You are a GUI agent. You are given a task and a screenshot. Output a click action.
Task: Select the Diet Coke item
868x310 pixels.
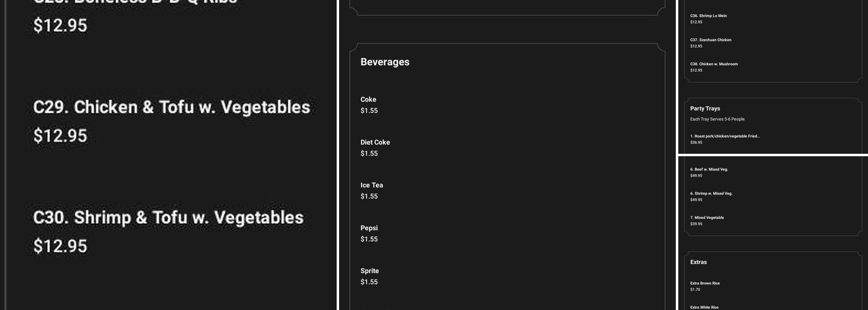375,143
